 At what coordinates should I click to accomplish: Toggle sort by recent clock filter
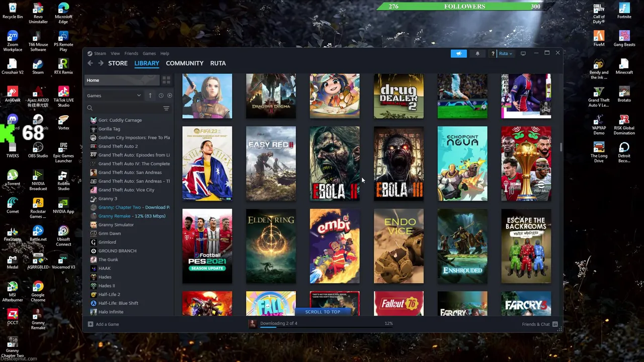[x=161, y=96]
